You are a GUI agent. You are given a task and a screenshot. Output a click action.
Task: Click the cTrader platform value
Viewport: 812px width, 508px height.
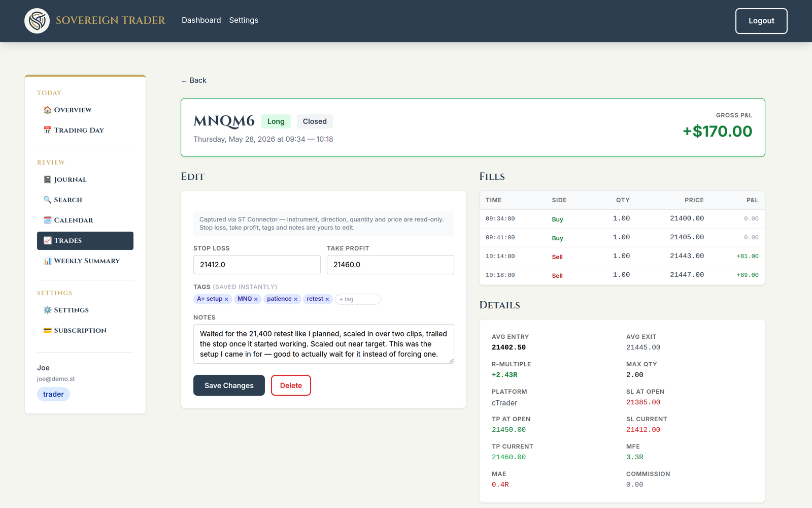(504, 403)
